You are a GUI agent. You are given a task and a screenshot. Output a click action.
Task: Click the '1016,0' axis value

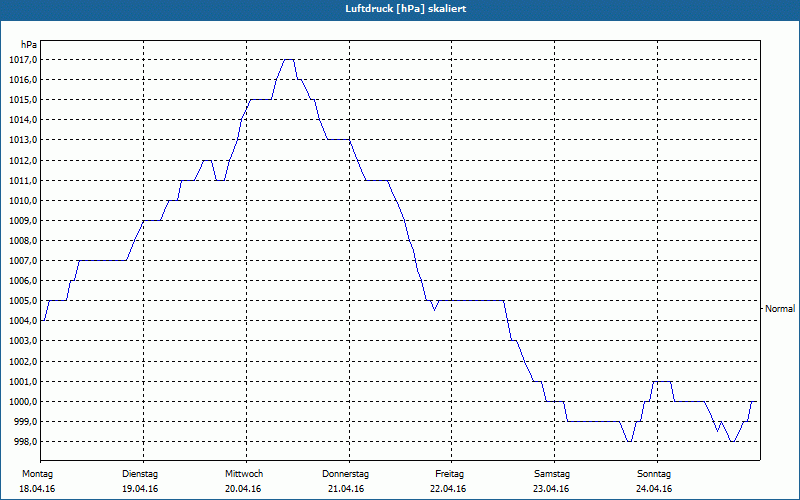23,80
